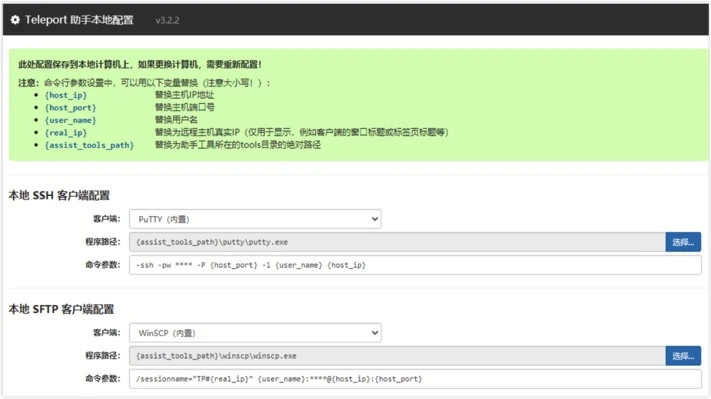The width and height of the screenshot is (711, 399).
Task: Click 程序路径 label in SFTP section
Action: [x=103, y=355]
